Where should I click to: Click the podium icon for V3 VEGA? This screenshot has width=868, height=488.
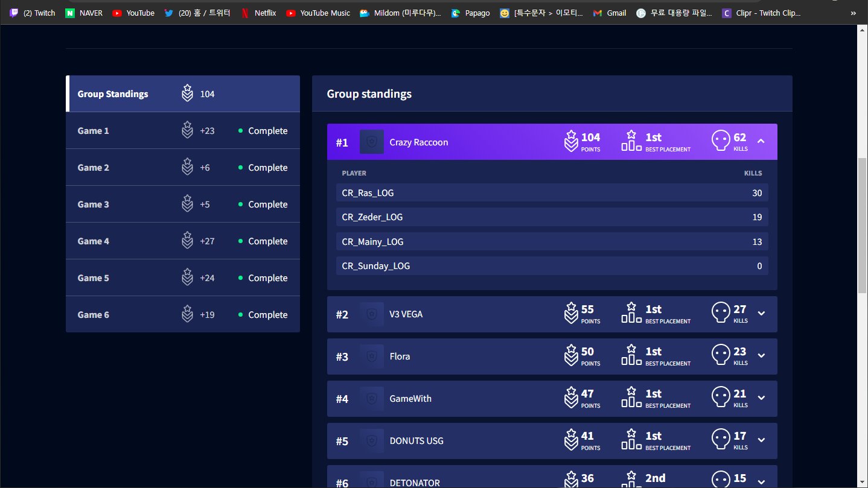631,312
